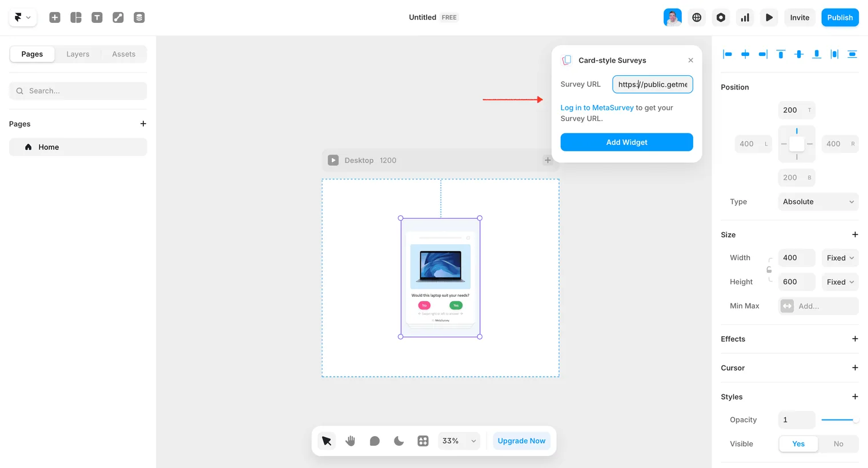Open the Type Absolute dropdown

(x=818, y=202)
